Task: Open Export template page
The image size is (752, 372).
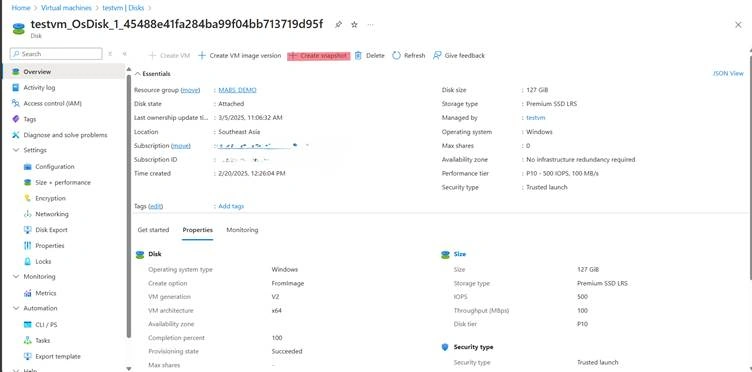Action: pyautogui.click(x=58, y=356)
